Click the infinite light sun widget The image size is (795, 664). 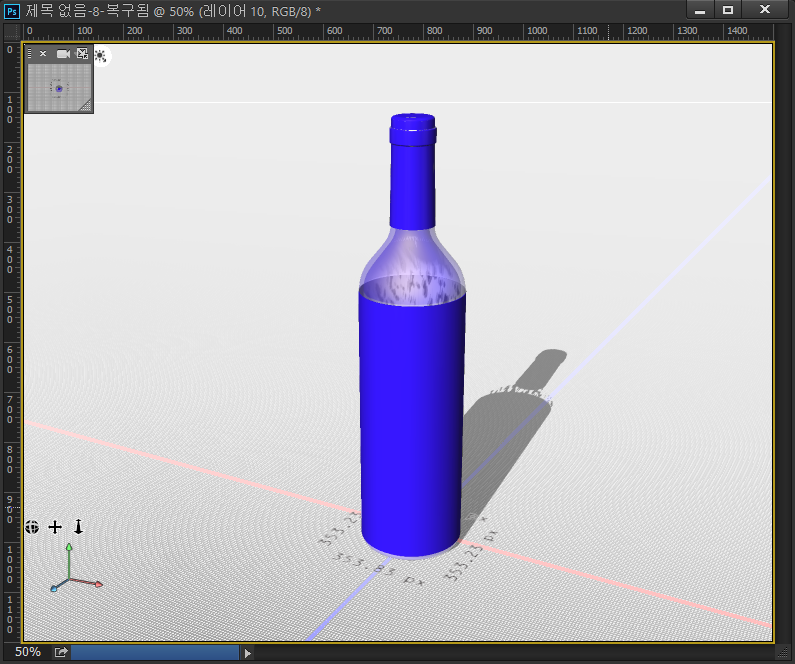[101, 55]
